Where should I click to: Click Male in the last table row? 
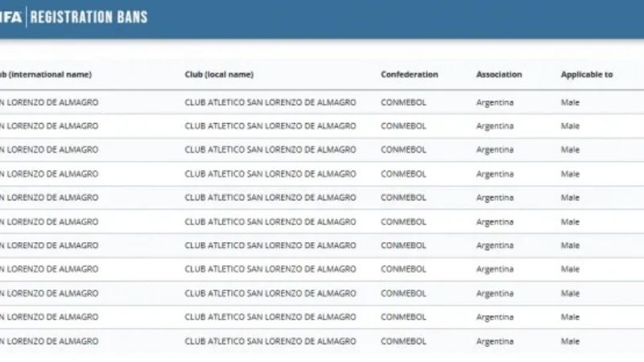point(570,341)
